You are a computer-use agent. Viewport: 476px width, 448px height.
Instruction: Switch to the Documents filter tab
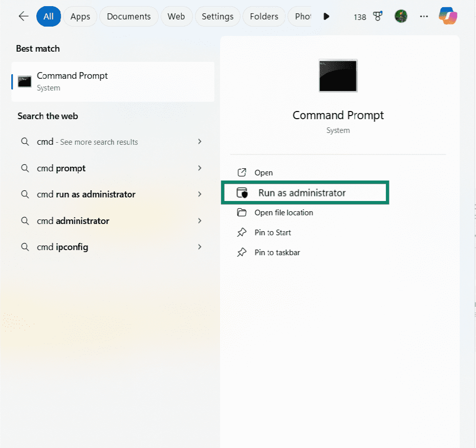[x=128, y=16]
